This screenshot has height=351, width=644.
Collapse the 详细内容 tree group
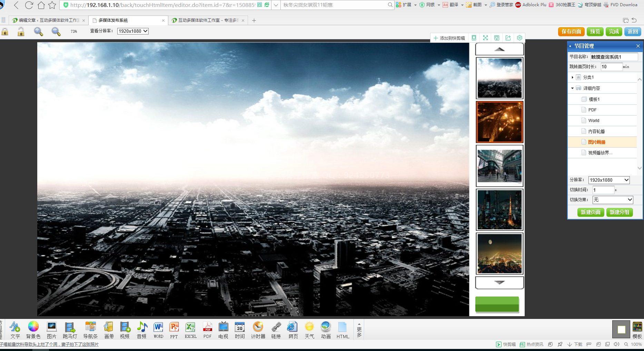pos(573,88)
